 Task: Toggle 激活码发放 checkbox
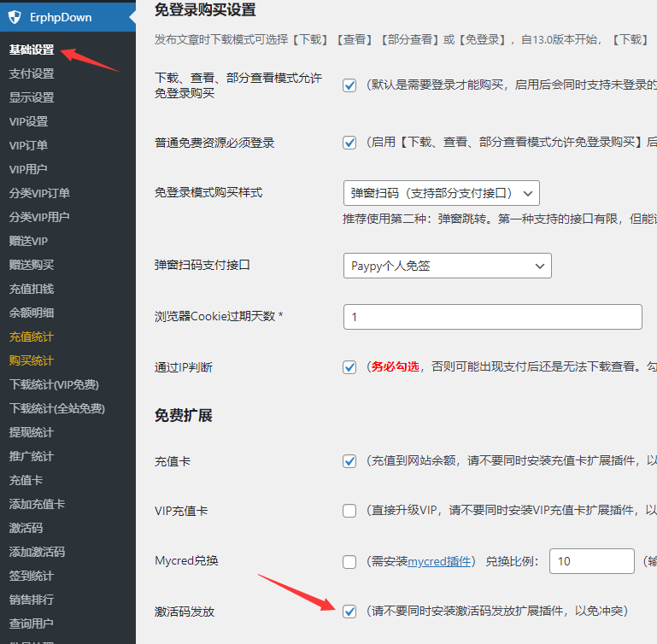[349, 612]
